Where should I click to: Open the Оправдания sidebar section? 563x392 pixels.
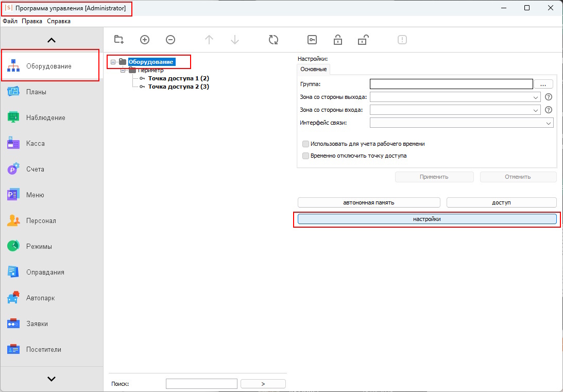click(52, 272)
